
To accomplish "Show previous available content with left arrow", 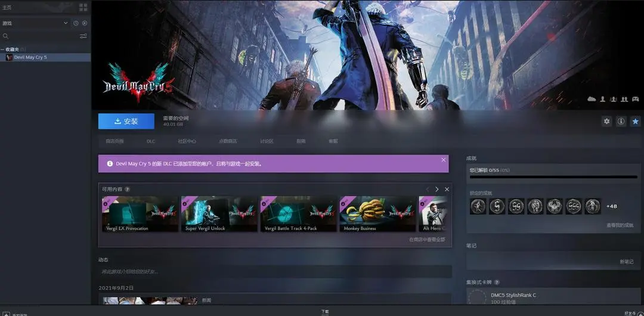I will click(x=427, y=190).
